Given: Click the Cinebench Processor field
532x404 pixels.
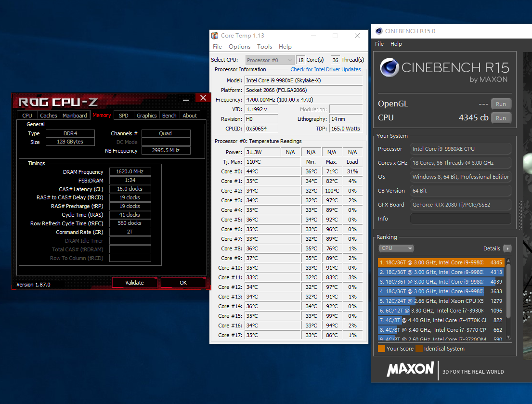Looking at the screenshot, I should tap(461, 149).
